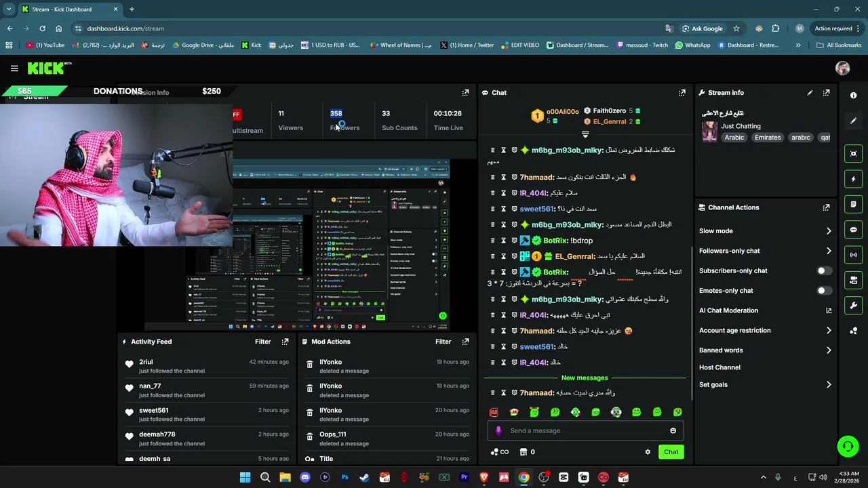Expand chat leaderboard arrow under top gifters
868x488 pixels.
tap(585, 135)
